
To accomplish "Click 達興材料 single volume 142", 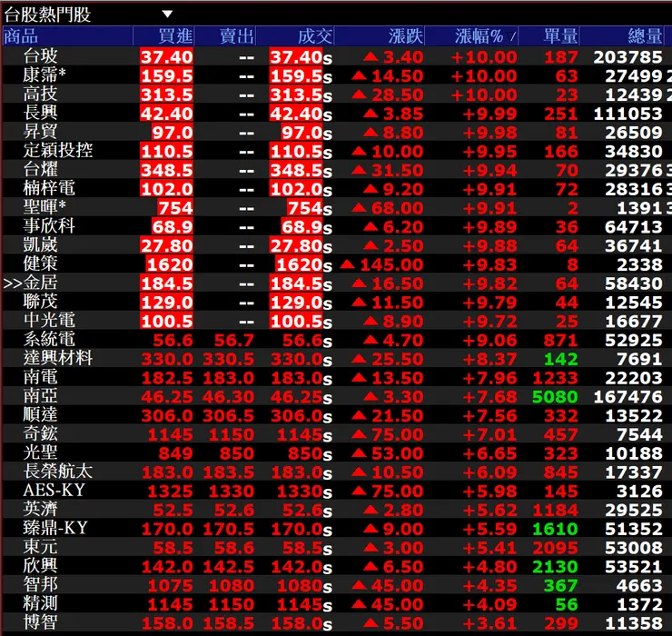I will tap(560, 359).
